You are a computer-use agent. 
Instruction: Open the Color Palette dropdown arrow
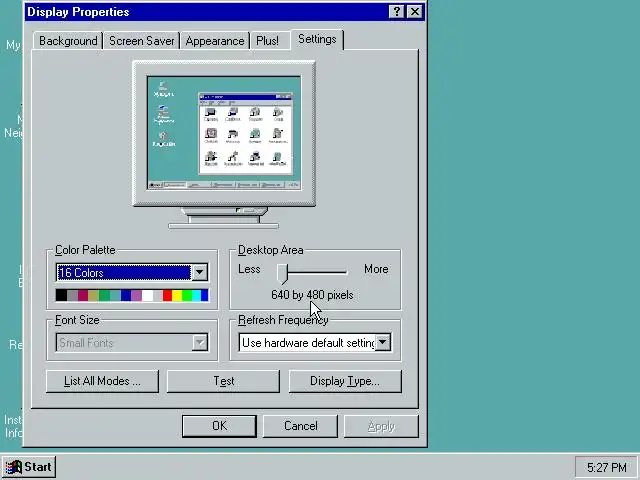pyautogui.click(x=200, y=272)
